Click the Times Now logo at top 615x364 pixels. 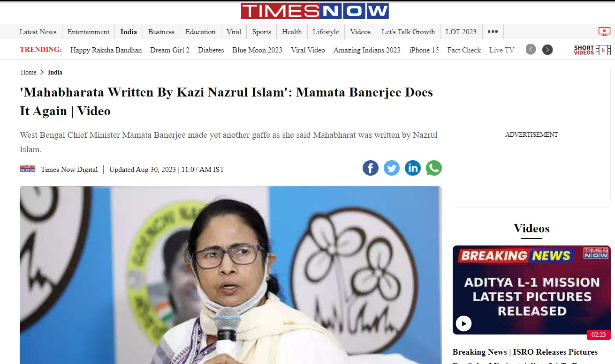tap(315, 11)
